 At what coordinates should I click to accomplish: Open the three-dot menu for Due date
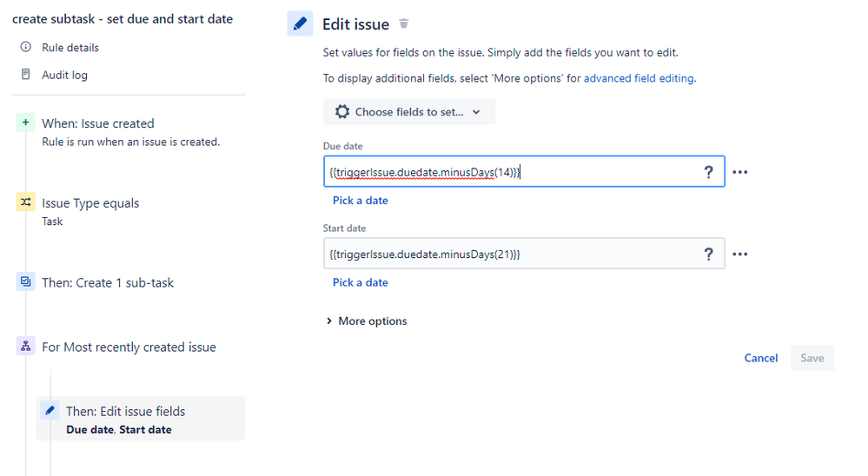[739, 172]
